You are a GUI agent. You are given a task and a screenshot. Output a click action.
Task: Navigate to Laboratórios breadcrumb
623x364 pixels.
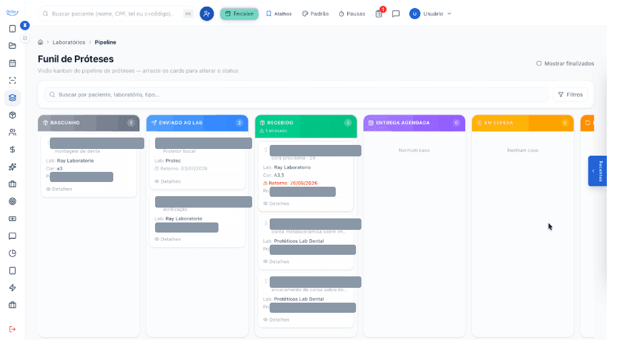(69, 42)
